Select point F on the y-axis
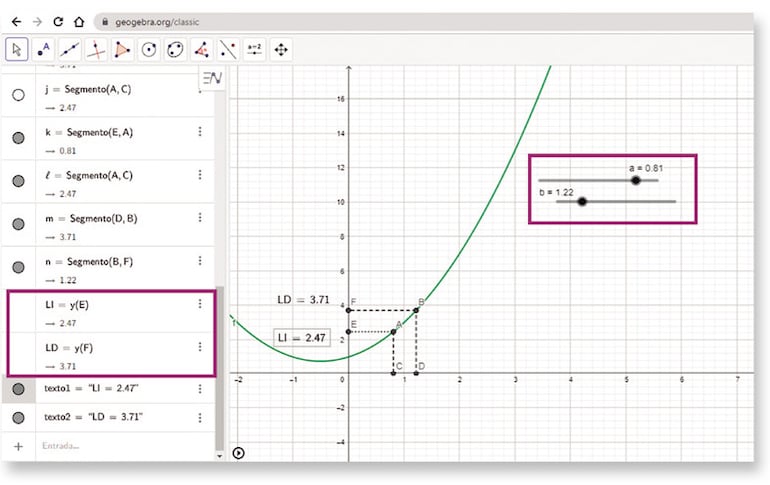The width and height of the screenshot is (770, 485). pos(349,310)
